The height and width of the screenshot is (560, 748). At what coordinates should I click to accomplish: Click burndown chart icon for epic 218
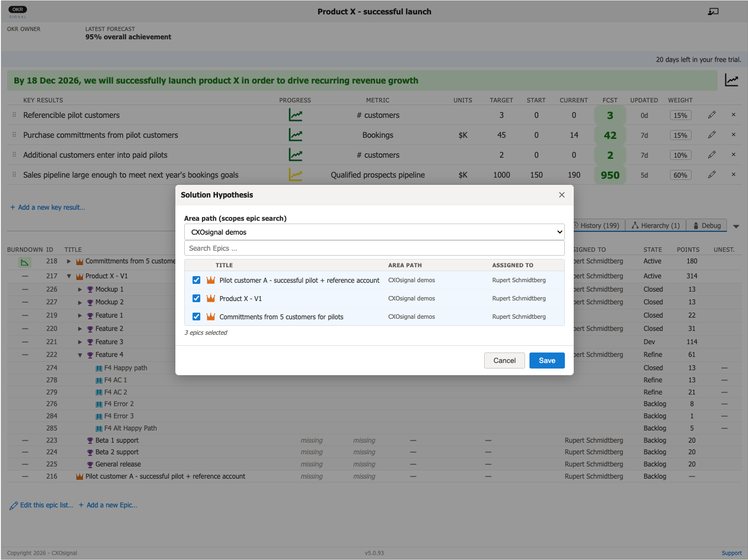25,262
